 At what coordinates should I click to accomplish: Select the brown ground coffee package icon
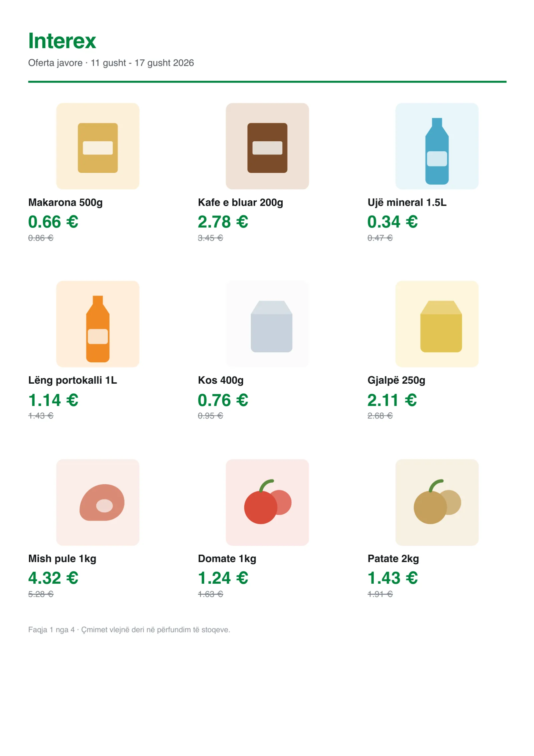[267, 146]
